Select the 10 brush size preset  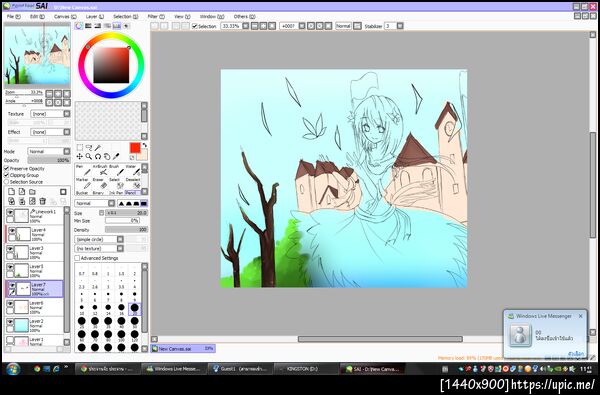(82, 308)
